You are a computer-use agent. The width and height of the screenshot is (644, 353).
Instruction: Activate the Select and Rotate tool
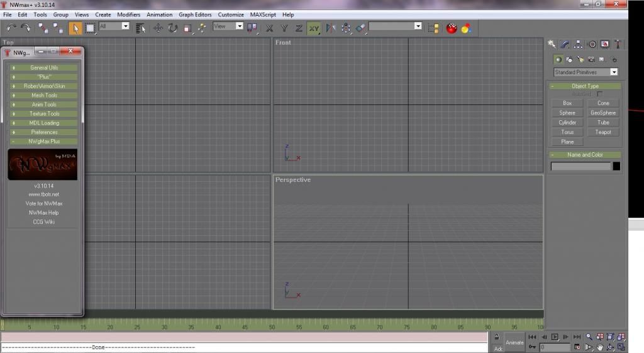(172, 28)
